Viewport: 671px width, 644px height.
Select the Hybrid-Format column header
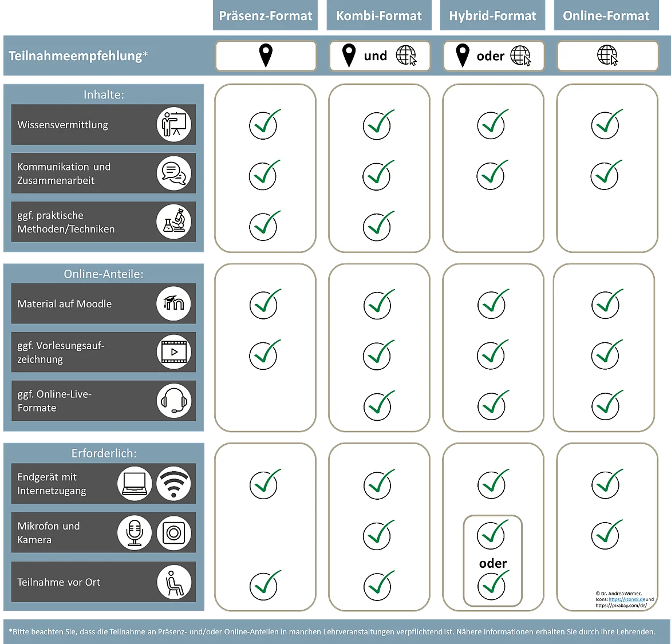(x=492, y=15)
